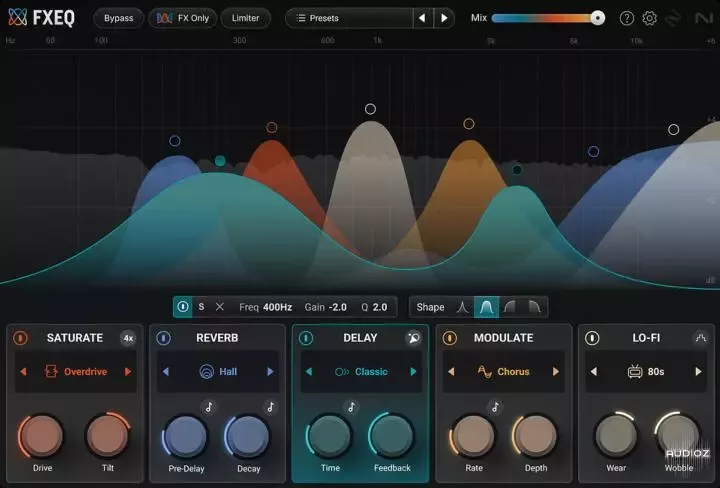Click the Lo-Fi curve icon in header

pyautogui.click(x=700, y=338)
